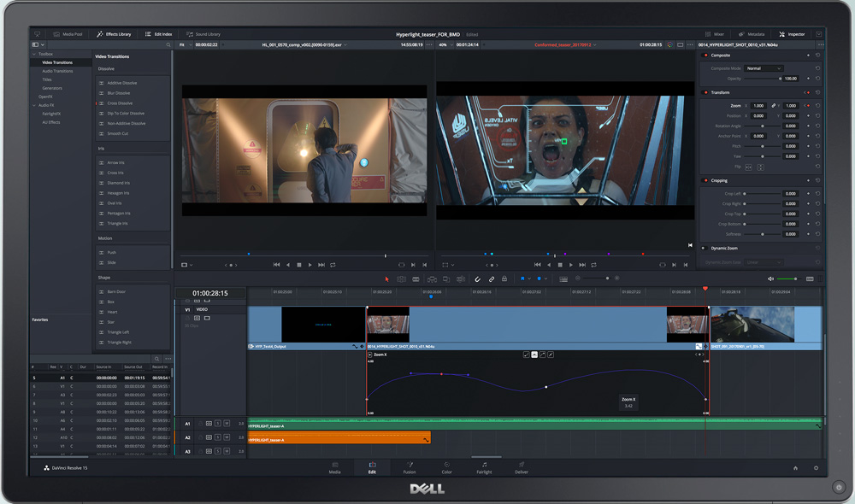Collapse the Toolbox tree section
The height and width of the screenshot is (504, 855).
[x=34, y=54]
